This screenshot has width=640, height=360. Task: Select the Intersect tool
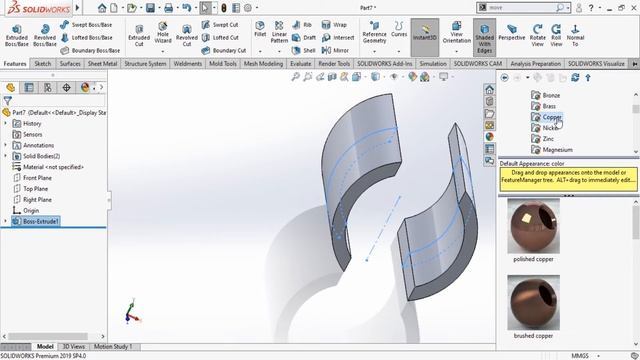click(x=338, y=38)
